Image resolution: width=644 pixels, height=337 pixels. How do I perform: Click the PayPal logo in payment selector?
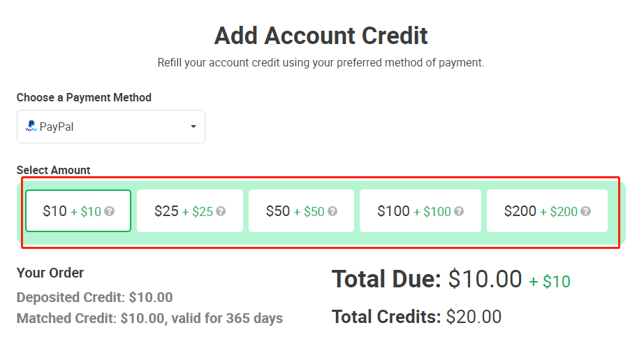31,126
